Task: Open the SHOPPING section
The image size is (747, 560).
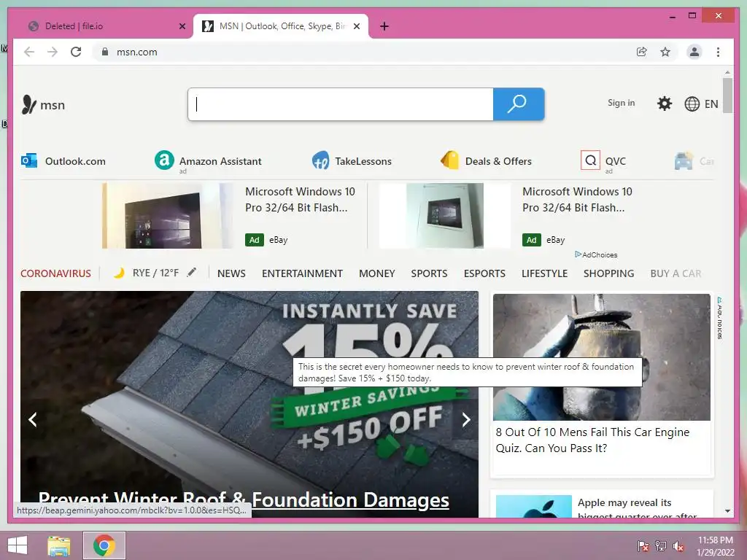Action: 609,273
